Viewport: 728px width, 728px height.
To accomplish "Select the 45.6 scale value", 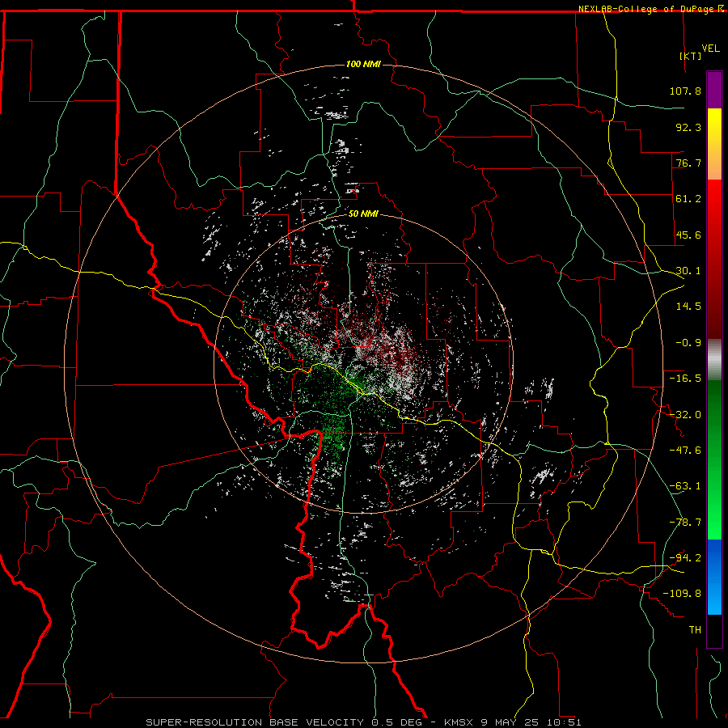I will coord(688,235).
